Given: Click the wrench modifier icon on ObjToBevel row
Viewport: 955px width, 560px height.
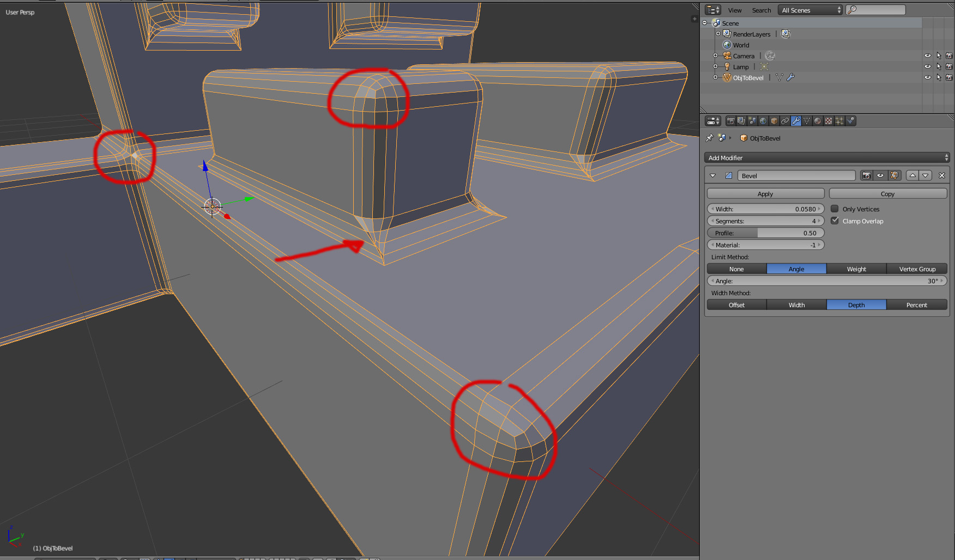Looking at the screenshot, I should 790,77.
